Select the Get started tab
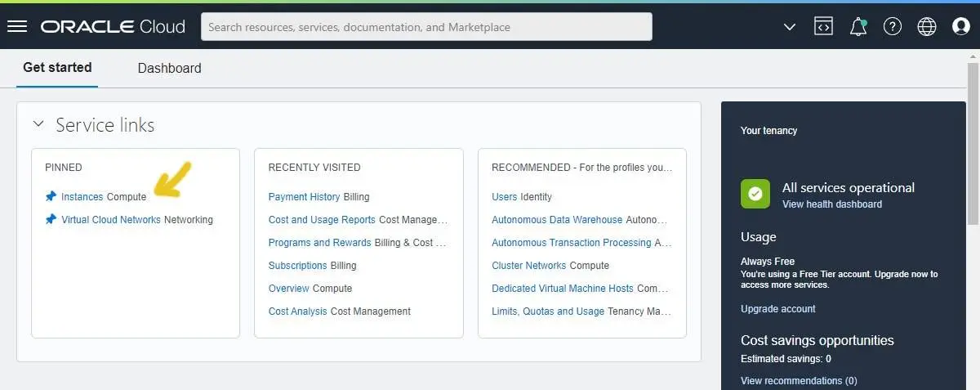The height and width of the screenshot is (390, 980). tap(57, 67)
